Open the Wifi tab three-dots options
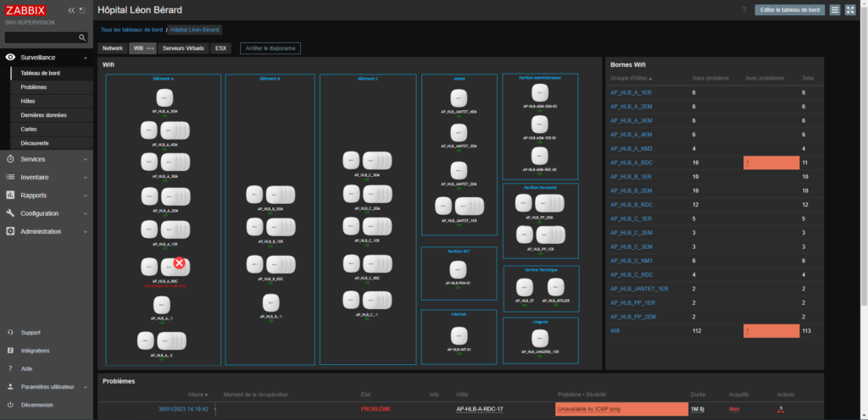 (151, 48)
